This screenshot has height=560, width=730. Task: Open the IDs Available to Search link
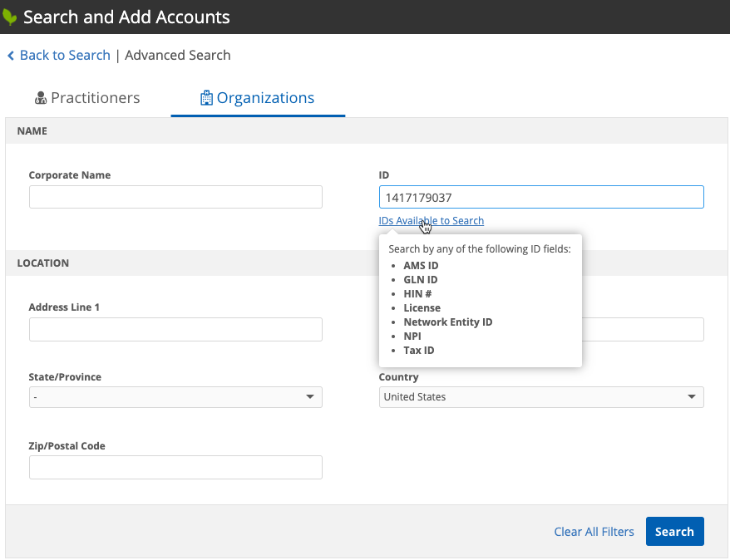(431, 220)
